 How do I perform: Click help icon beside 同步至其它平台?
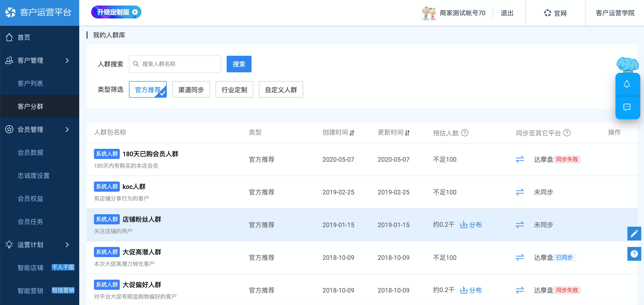point(567,132)
